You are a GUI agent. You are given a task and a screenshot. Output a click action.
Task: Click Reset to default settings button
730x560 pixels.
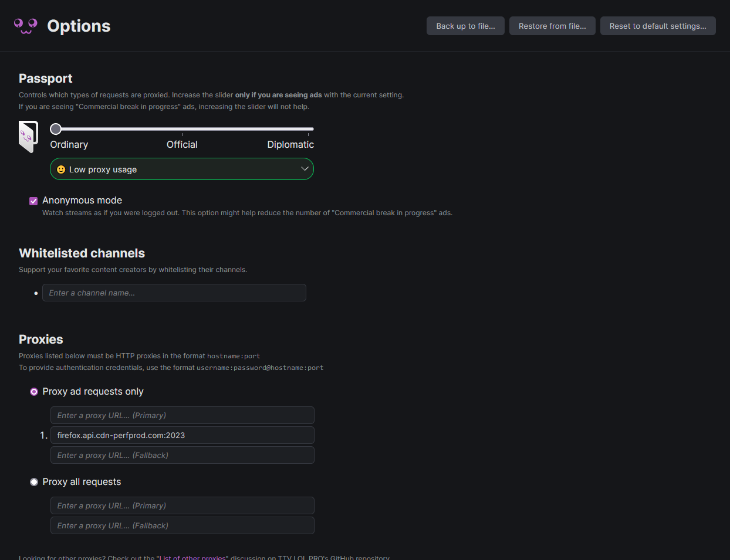tap(658, 26)
